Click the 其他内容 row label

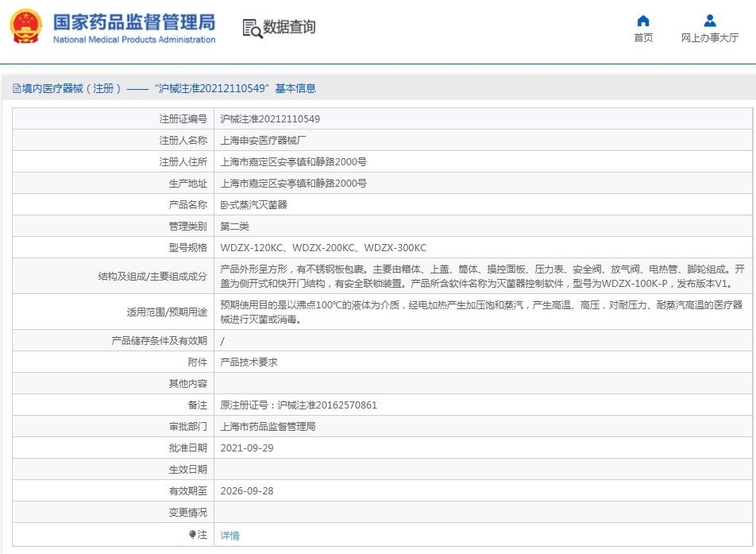pos(188,384)
